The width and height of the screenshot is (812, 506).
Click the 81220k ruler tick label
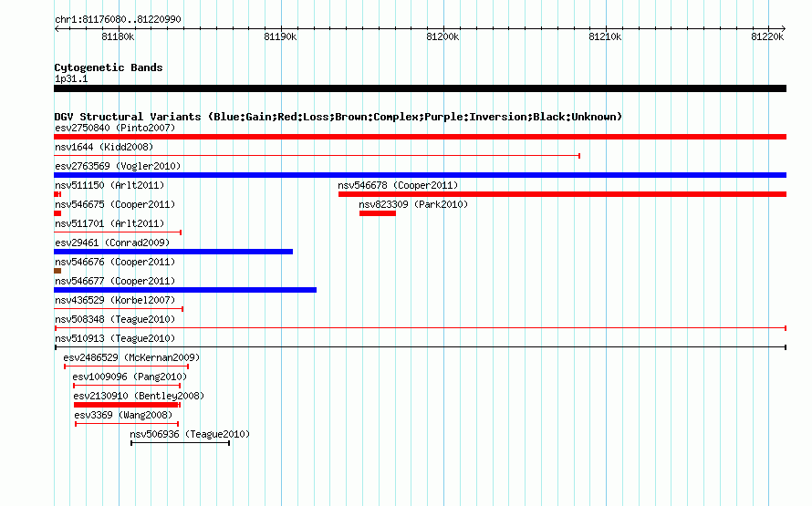pyautogui.click(x=767, y=36)
